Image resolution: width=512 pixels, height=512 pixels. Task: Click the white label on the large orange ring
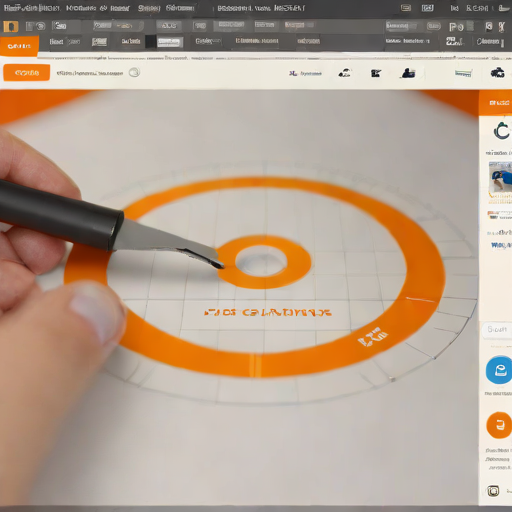point(373,337)
